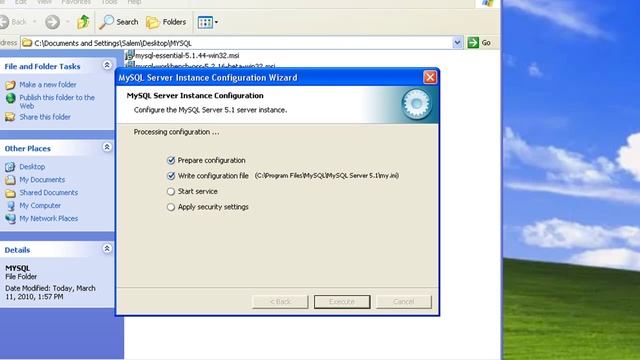
Task: Open Shared Documents link
Action: [49, 193]
